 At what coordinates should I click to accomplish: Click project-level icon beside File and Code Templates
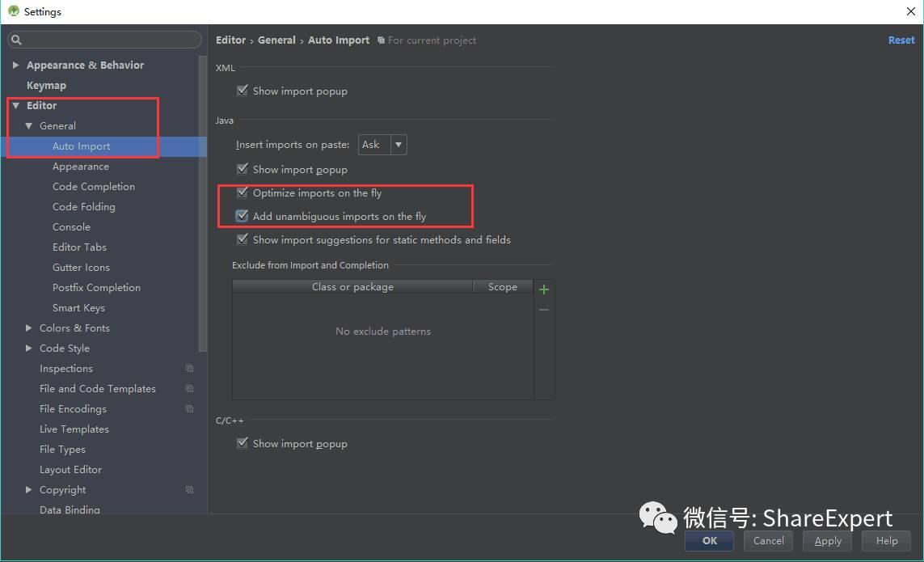189,389
